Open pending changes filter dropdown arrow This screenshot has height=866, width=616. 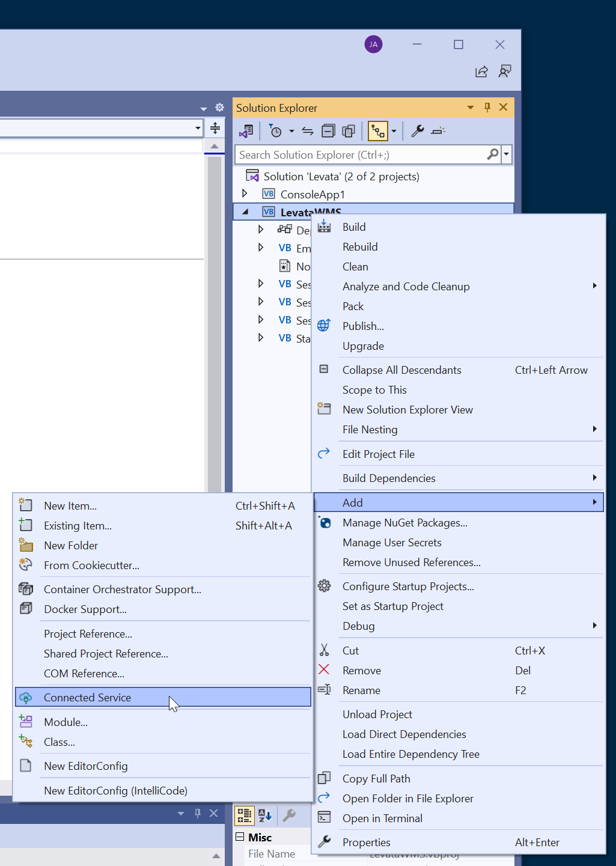[x=291, y=131]
